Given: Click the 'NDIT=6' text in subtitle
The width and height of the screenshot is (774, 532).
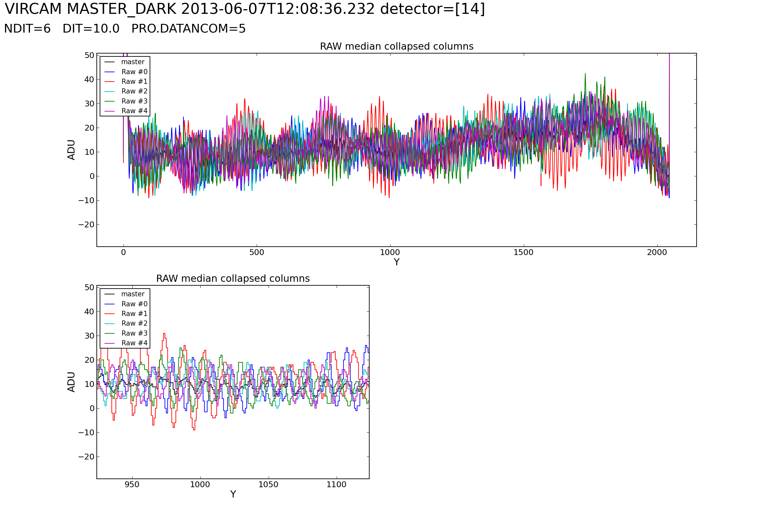Looking at the screenshot, I should click(27, 29).
